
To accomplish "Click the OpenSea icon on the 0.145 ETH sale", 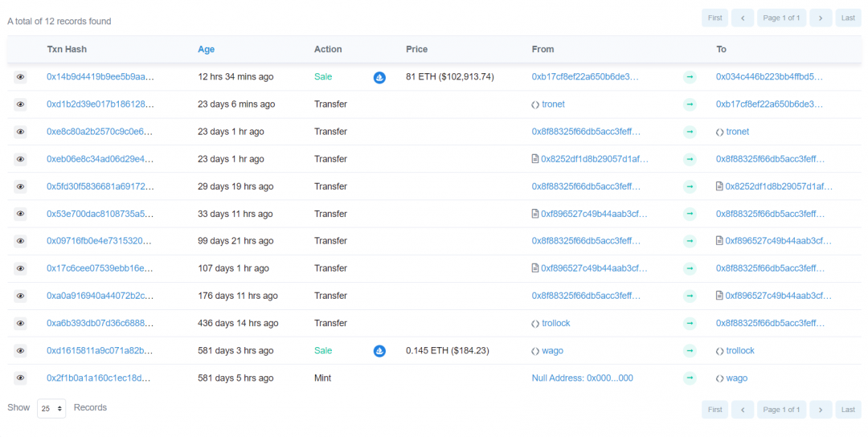I will pos(379,351).
